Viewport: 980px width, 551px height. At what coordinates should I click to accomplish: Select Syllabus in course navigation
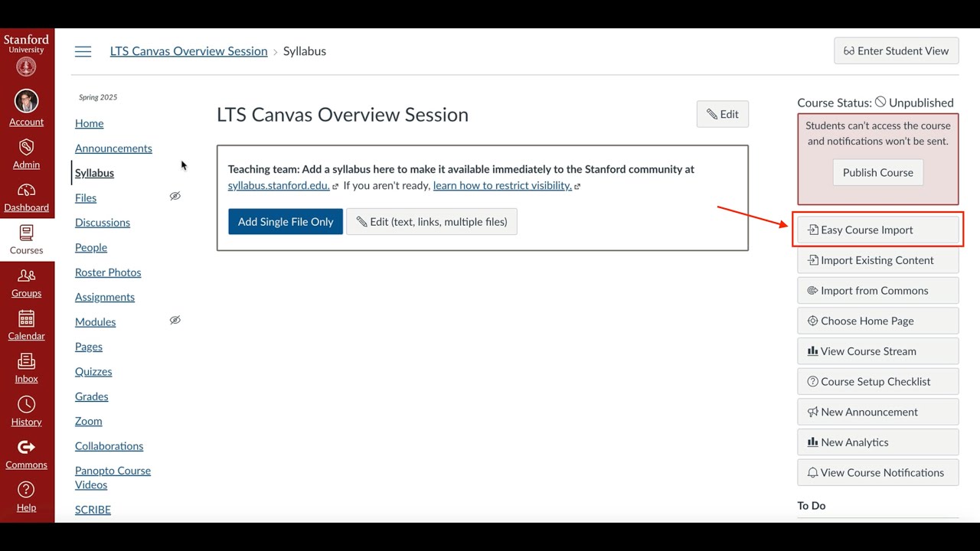pyautogui.click(x=94, y=173)
